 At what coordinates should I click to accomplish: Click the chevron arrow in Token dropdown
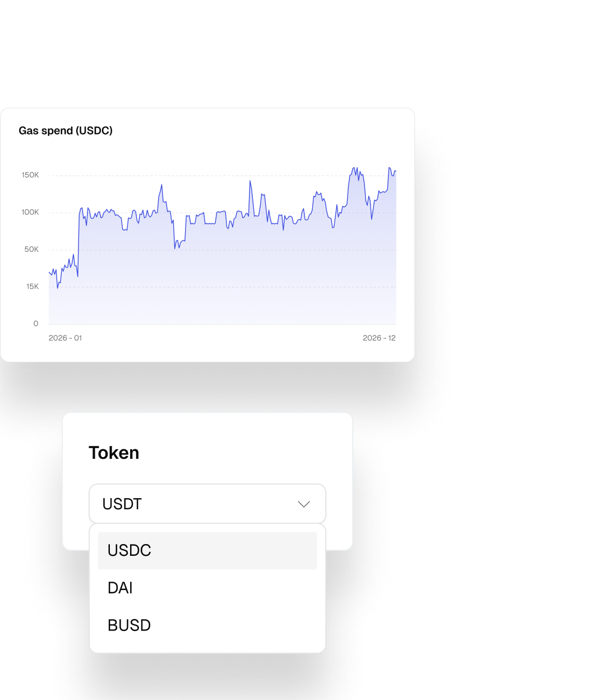coord(304,504)
